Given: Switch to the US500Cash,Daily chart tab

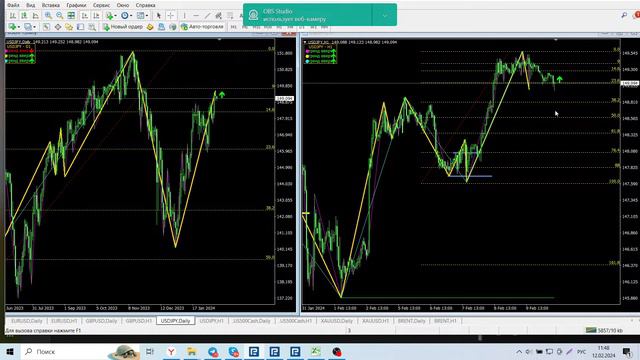Looking at the screenshot, I should 251,321.
